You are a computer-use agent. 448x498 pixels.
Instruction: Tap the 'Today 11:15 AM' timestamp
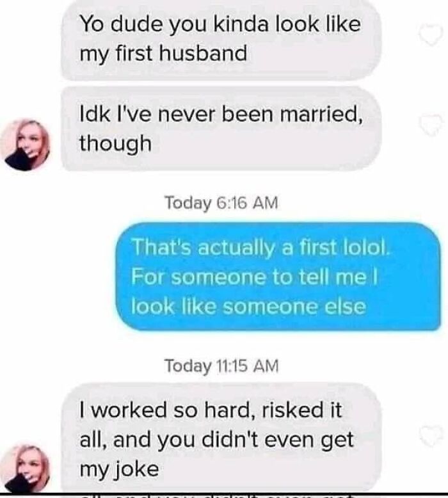(221, 365)
